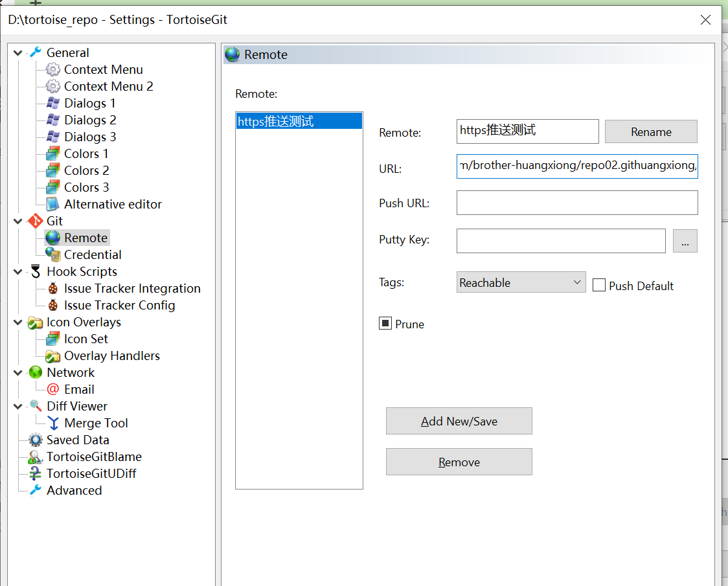This screenshot has width=728, height=586.
Task: Click the Icon Set icon
Action: (x=53, y=339)
